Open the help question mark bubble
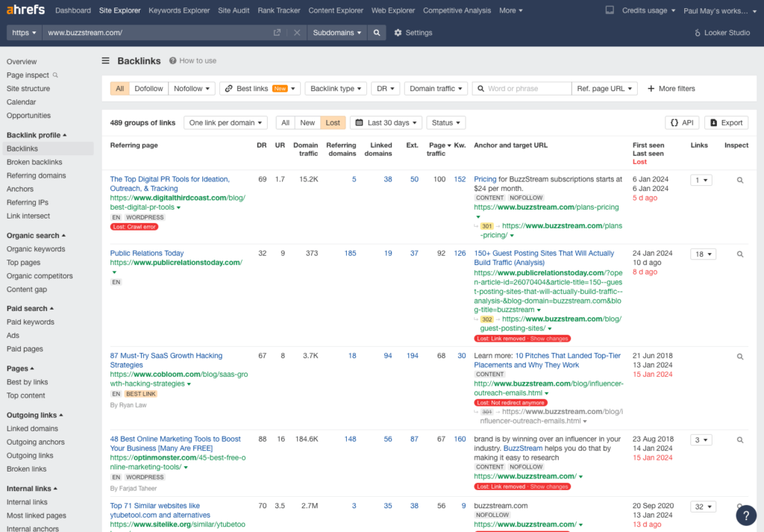The image size is (764, 532). (745, 515)
